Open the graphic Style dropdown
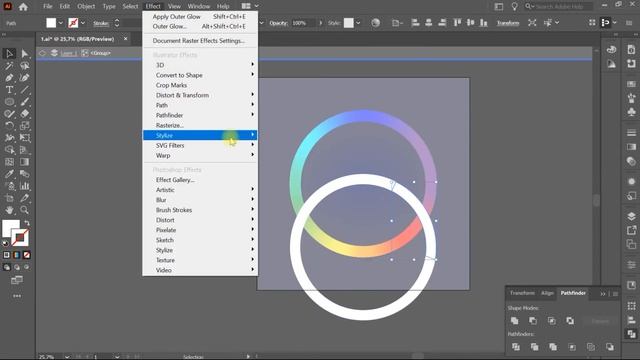This screenshot has width=640, height=360. [x=358, y=23]
